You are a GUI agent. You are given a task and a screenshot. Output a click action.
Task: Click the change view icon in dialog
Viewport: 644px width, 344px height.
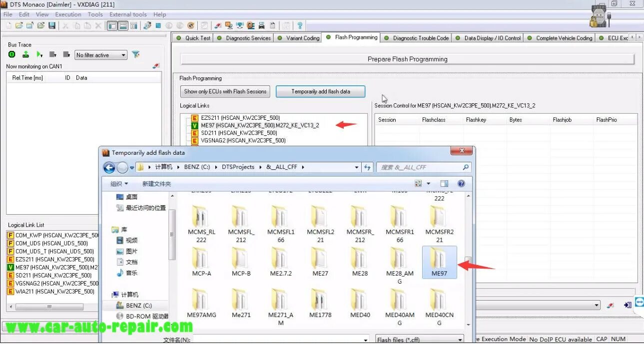pos(418,184)
